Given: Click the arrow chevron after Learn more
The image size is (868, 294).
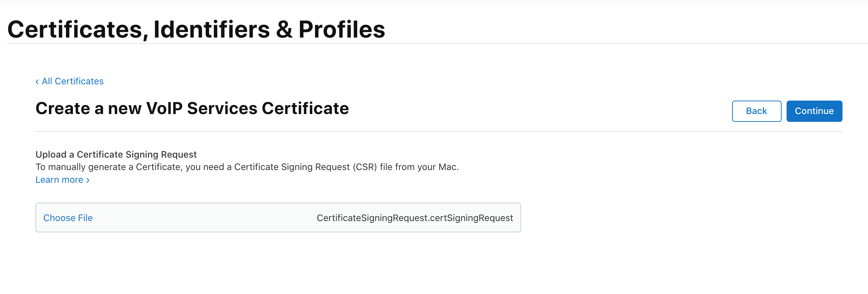Looking at the screenshot, I should click(88, 180).
